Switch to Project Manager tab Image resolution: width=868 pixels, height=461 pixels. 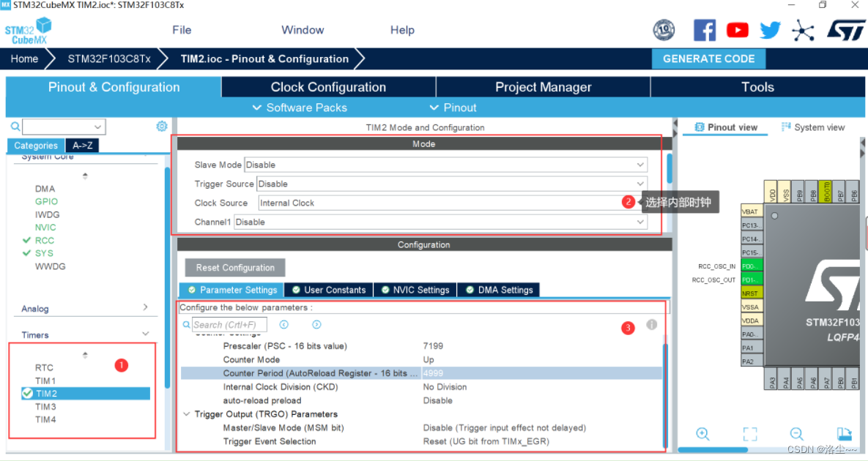tap(543, 87)
